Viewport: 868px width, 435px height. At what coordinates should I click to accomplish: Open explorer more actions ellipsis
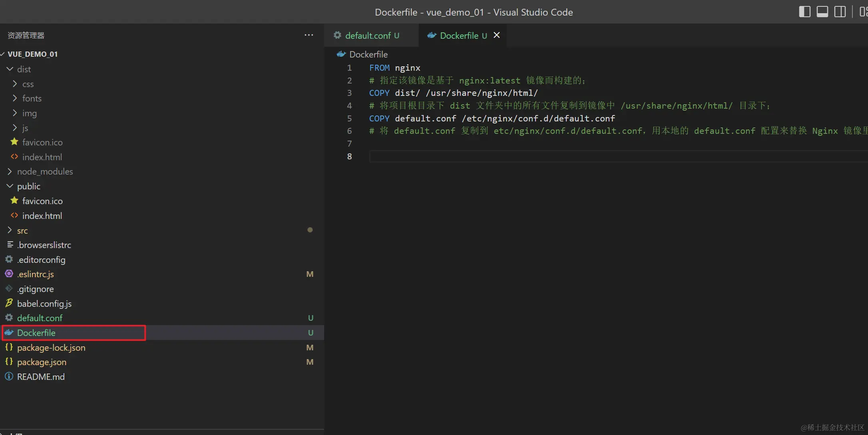[x=309, y=35]
